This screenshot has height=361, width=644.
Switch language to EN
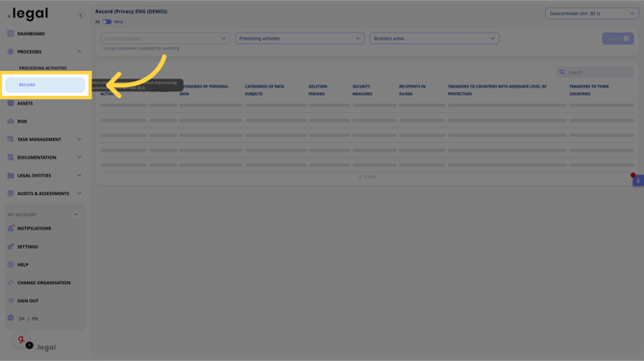pos(35,319)
